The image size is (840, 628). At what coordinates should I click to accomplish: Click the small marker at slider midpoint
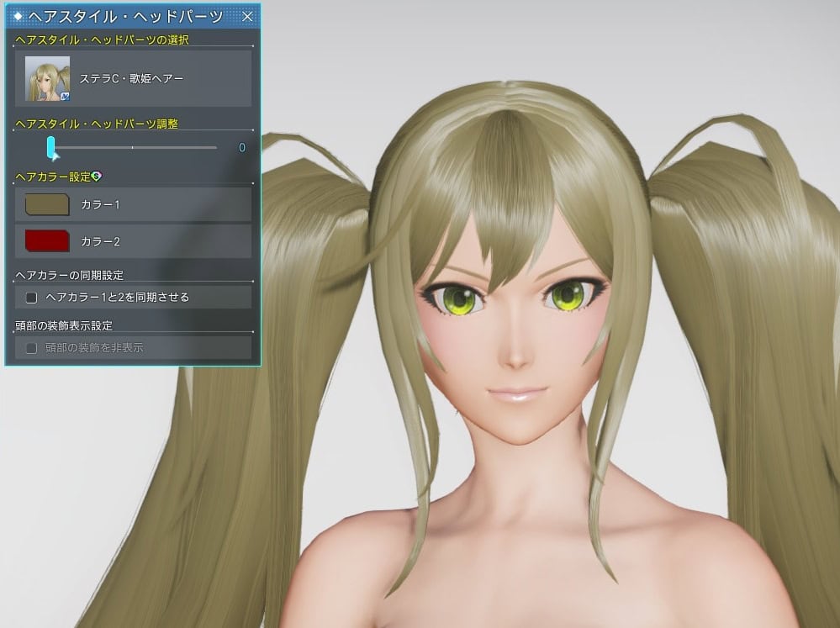click(133, 146)
